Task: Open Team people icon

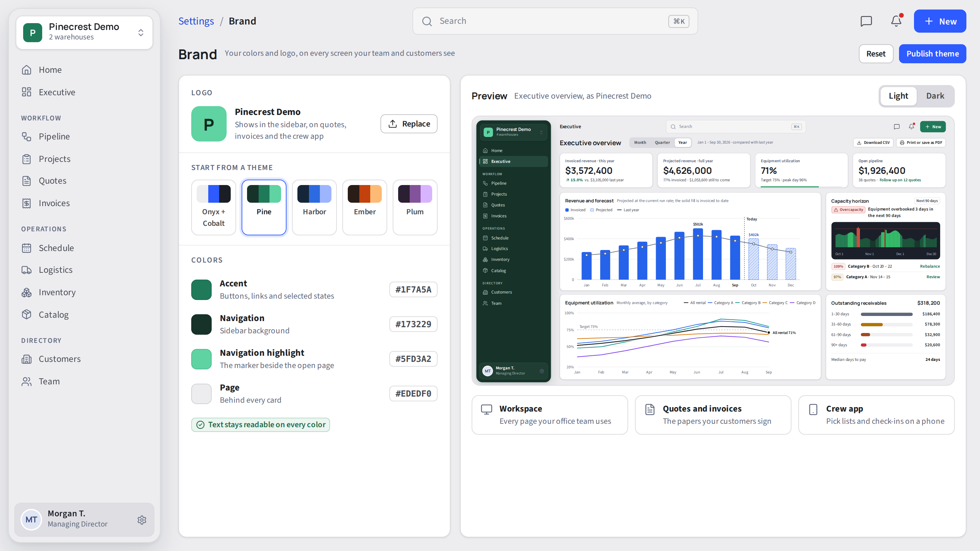Action: 26,381
